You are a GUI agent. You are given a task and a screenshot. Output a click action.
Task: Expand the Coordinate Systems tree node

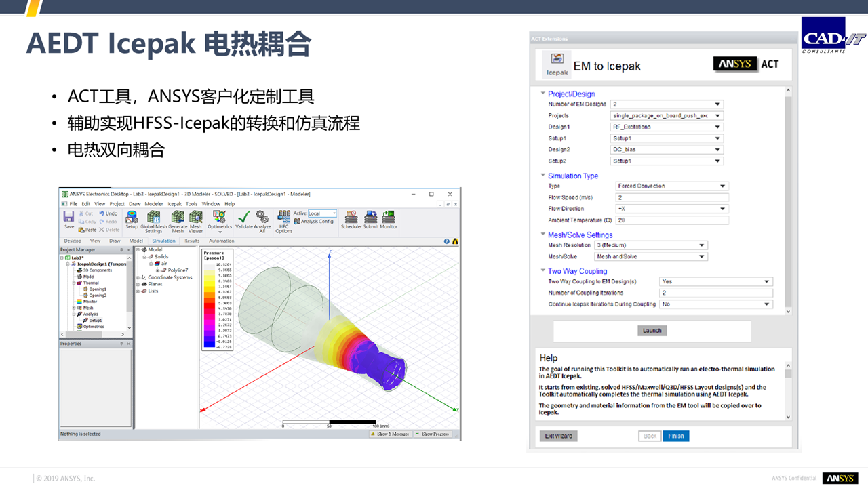click(138, 277)
